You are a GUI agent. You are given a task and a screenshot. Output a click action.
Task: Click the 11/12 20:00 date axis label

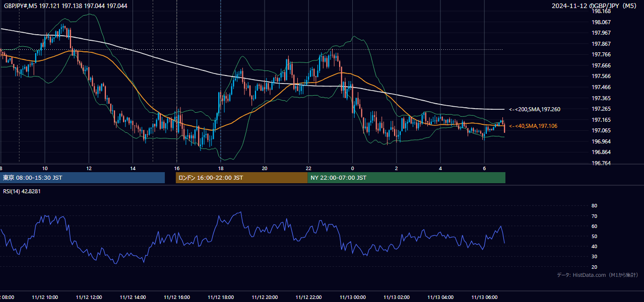click(x=265, y=297)
